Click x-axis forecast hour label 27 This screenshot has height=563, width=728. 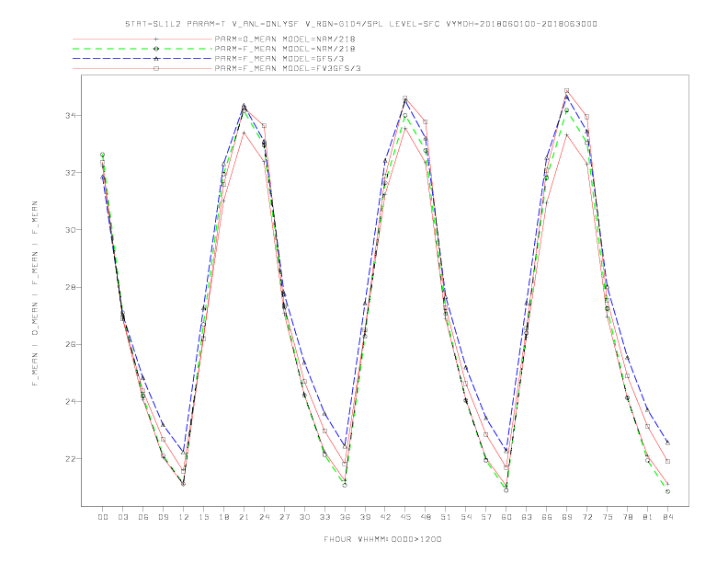[284, 517]
